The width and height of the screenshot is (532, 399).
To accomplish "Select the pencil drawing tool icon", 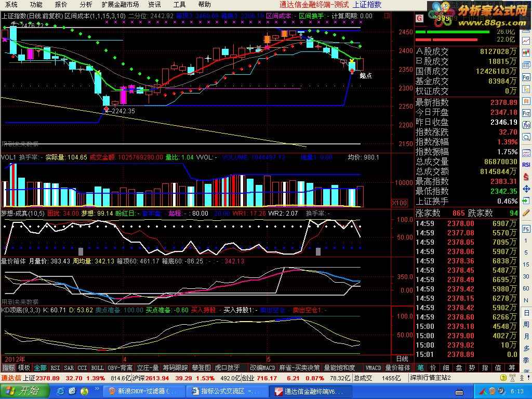I will [x=526, y=213].
